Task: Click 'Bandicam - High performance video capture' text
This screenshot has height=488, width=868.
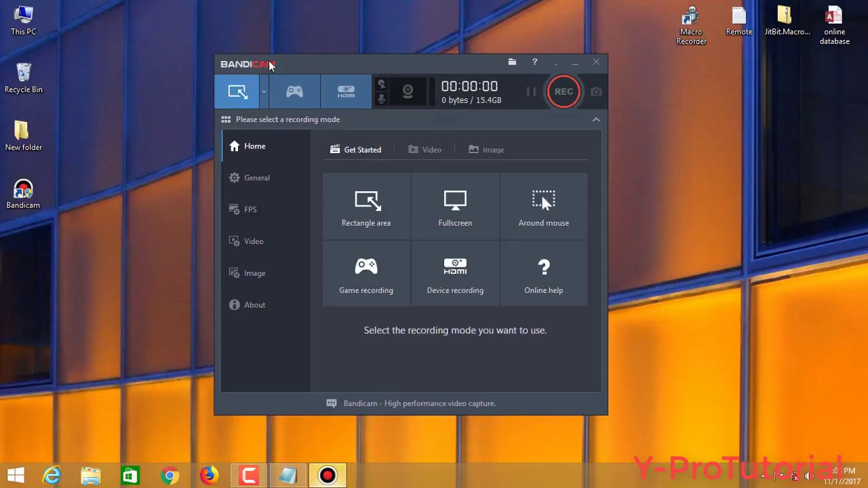Action: [x=420, y=403]
